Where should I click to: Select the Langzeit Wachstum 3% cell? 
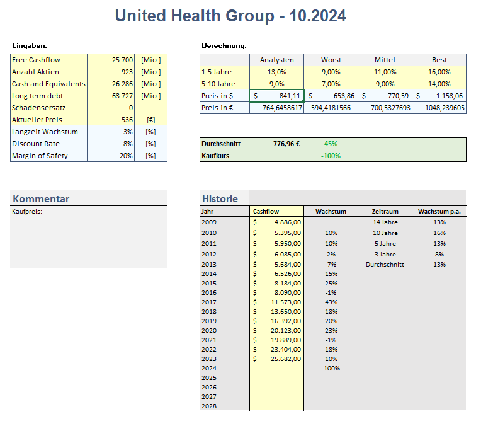111,132
